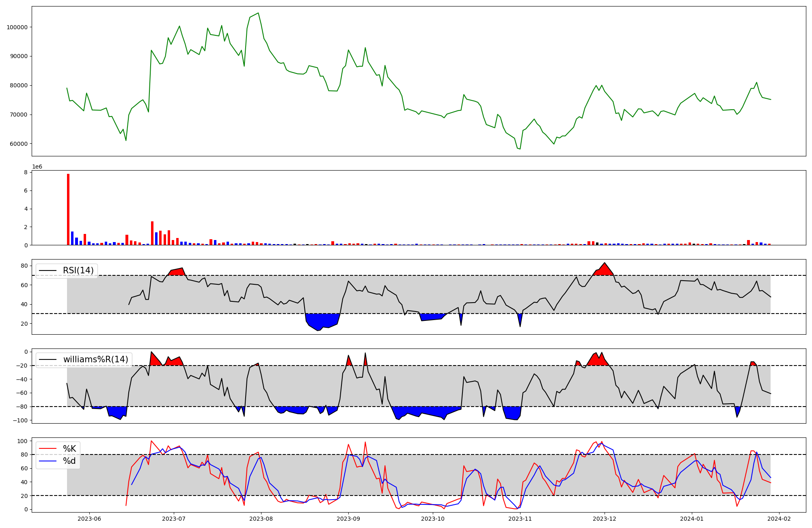Viewport: 812px width, 528px height.
Task: Click the red %K legend line sample
Action: tap(48, 449)
